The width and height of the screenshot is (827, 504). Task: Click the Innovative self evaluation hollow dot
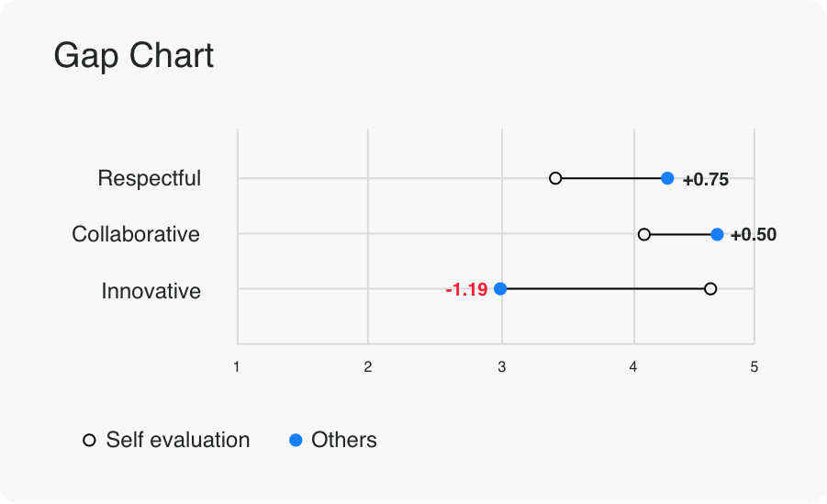(710, 289)
